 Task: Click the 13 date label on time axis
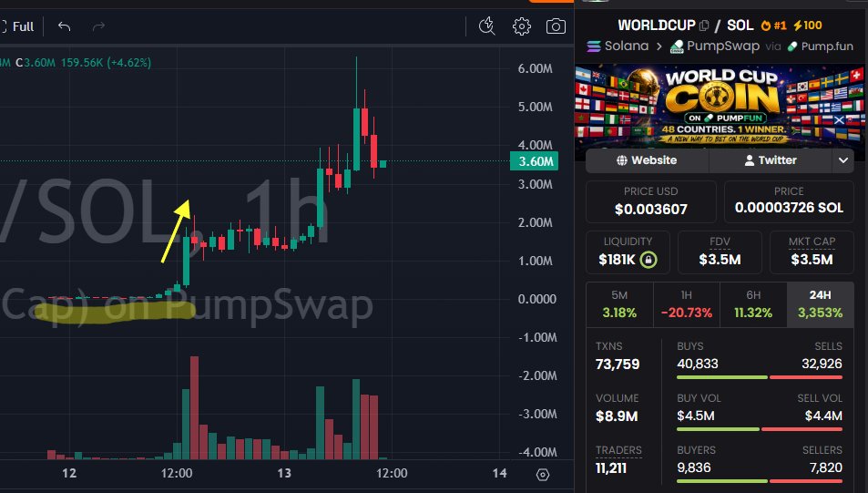coord(284,473)
